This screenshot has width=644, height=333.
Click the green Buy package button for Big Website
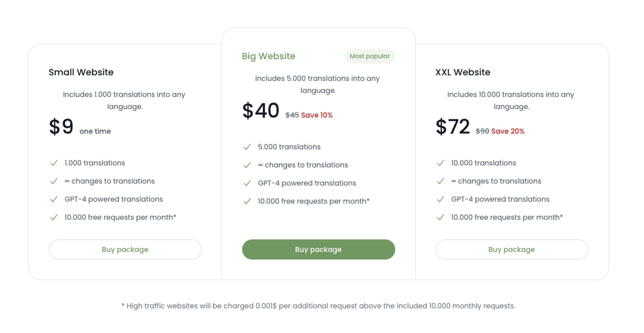tap(318, 249)
